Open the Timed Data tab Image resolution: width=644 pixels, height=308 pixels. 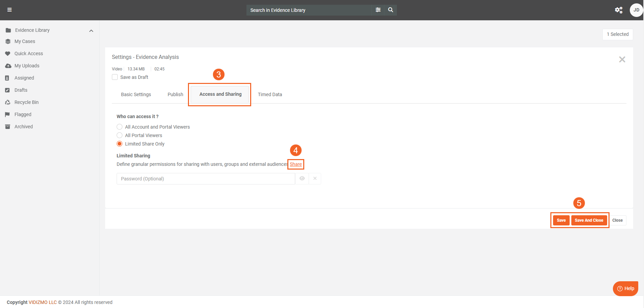pos(270,94)
